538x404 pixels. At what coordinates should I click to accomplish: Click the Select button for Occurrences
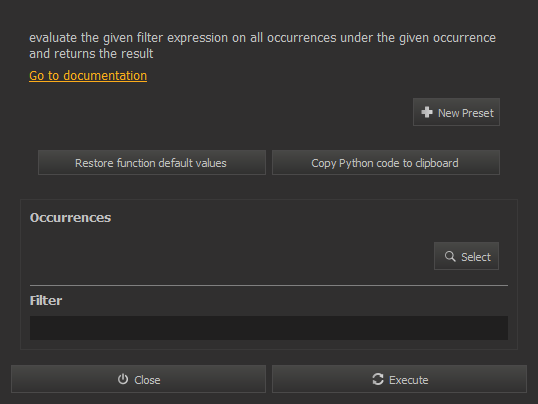[466, 256]
